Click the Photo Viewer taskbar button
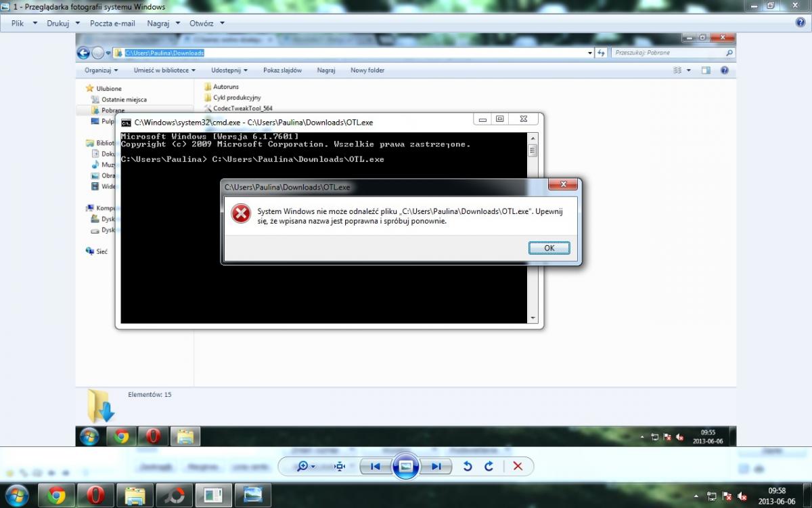 (253, 496)
